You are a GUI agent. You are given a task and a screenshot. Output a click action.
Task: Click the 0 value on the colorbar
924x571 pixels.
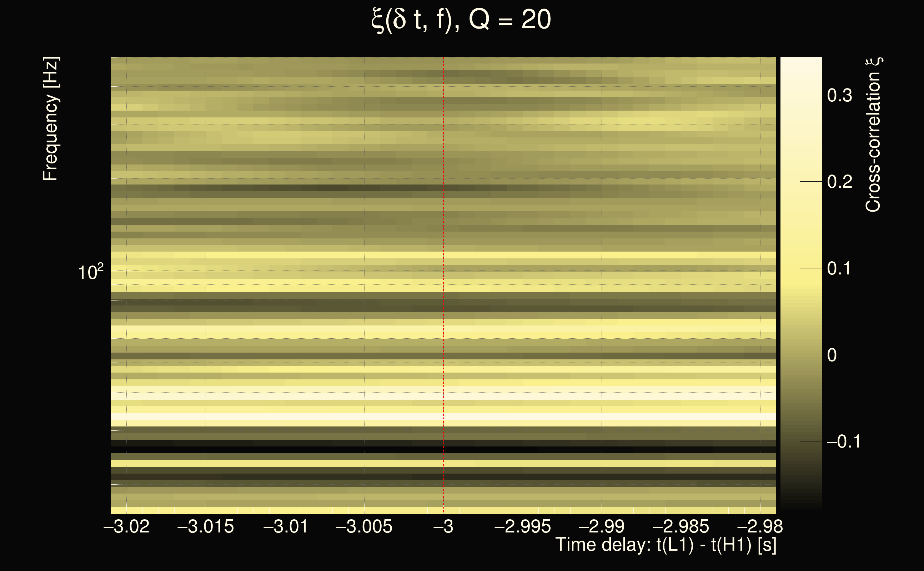point(832,355)
